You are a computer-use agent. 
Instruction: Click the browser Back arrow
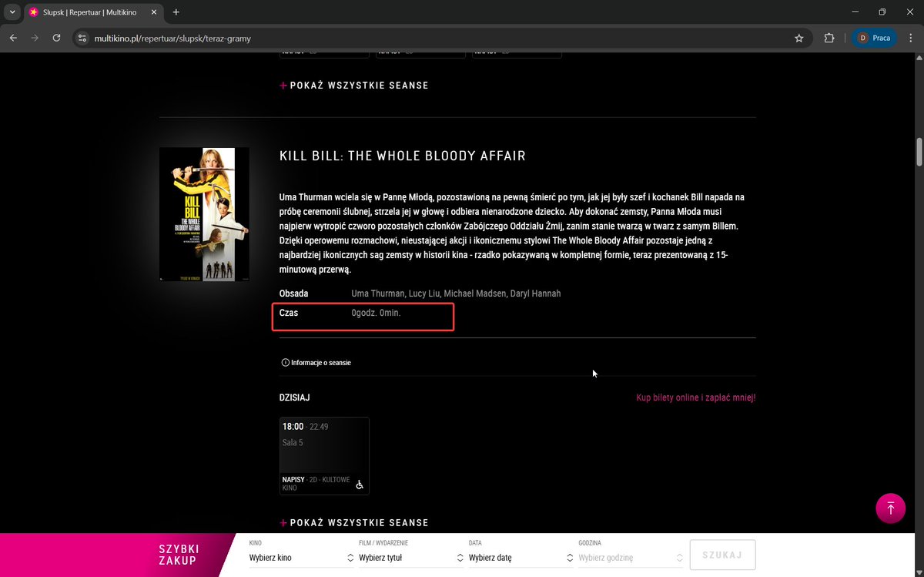tap(13, 38)
